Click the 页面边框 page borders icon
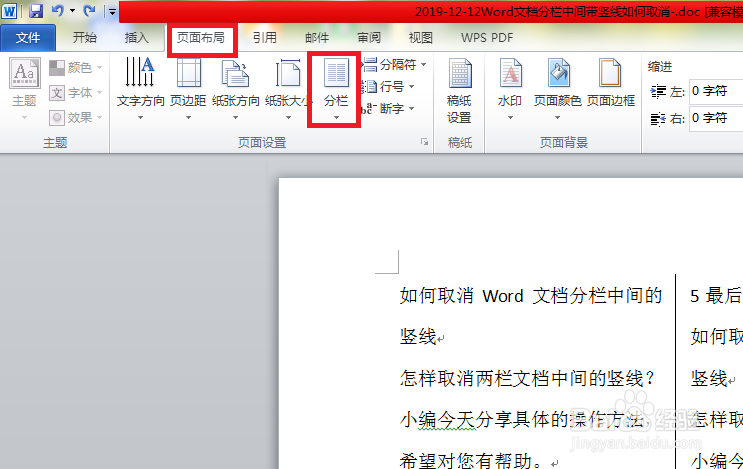The height and width of the screenshot is (469, 743). click(610, 72)
